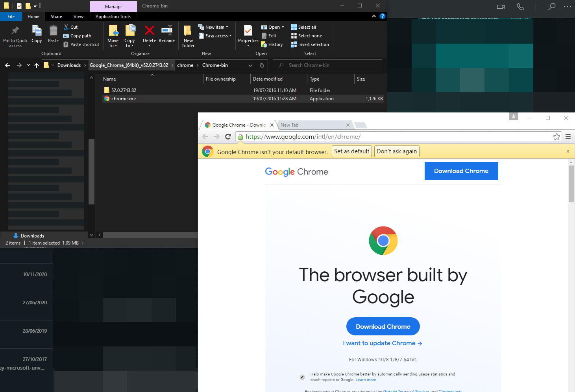
Task: Open recent locations dropdown in Explorer
Action: [28, 65]
